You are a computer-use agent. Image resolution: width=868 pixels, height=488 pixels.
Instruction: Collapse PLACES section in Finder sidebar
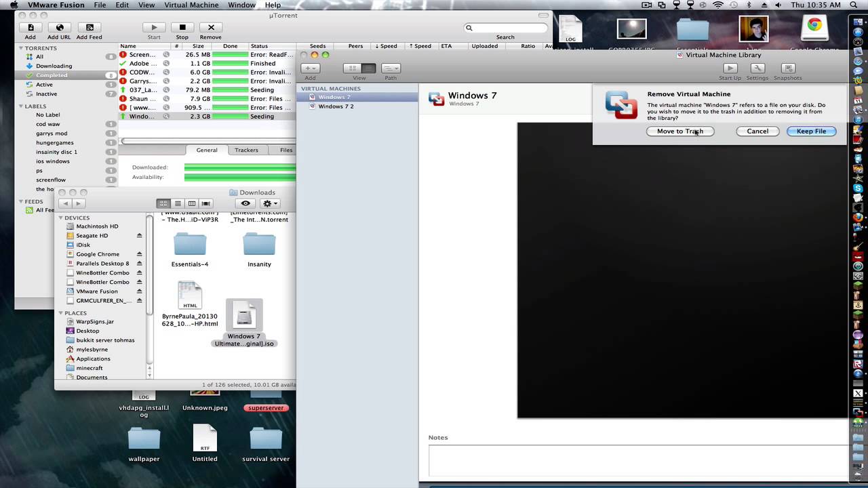(x=60, y=313)
